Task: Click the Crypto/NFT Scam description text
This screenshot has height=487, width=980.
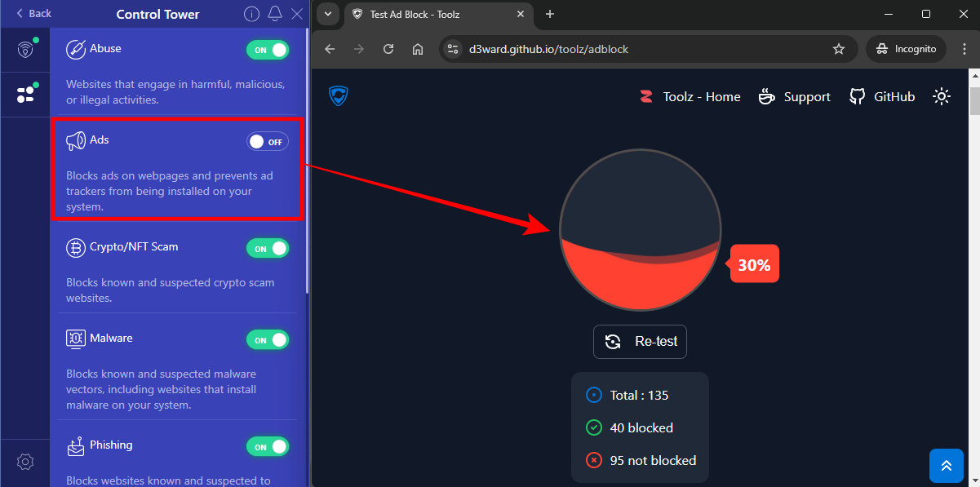Action: point(170,290)
